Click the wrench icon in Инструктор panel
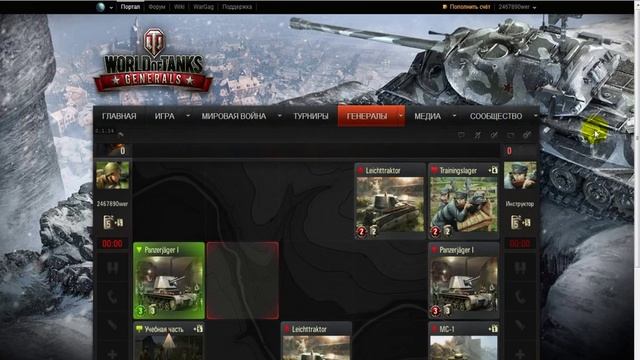This screenshot has height=360, width=640. (x=520, y=325)
